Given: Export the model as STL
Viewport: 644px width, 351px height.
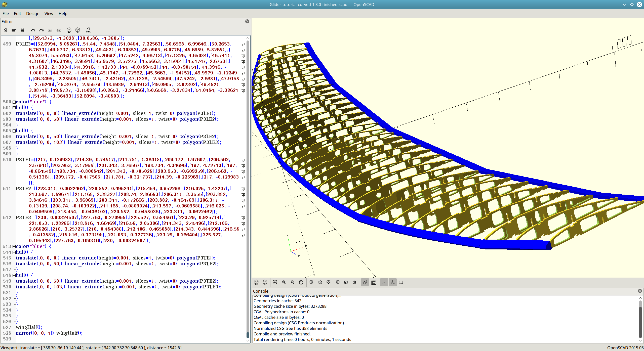Looking at the screenshot, I should pos(88,30).
